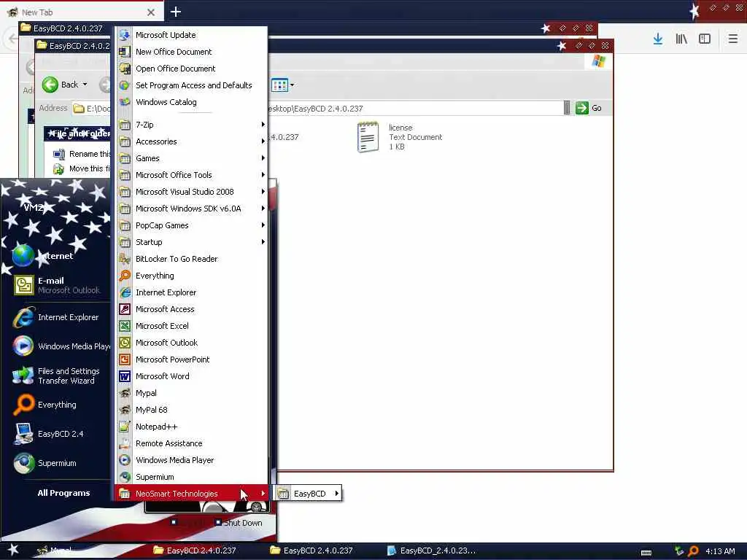Click the Microsoft PowerPoint icon
Image resolution: width=747 pixels, height=560 pixels.
pos(124,359)
